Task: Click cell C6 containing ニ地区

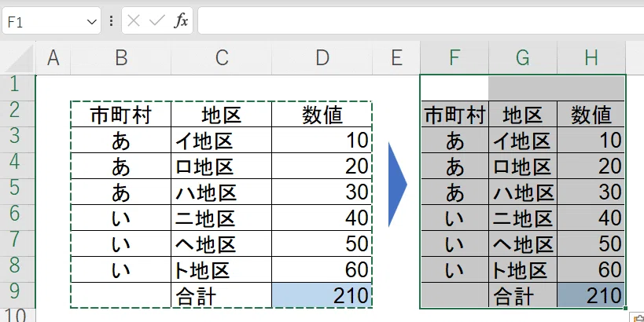Action: [x=222, y=218]
